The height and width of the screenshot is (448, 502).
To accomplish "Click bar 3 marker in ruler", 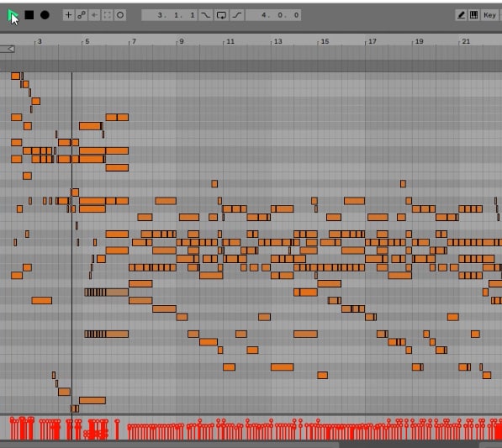I will 40,41.
